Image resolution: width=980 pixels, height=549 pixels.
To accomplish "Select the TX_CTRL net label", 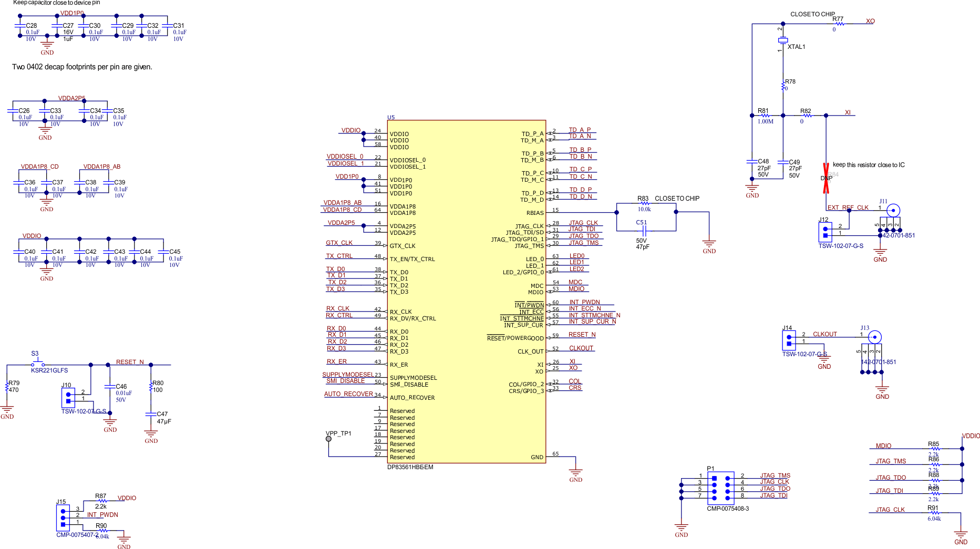I will [x=339, y=256].
